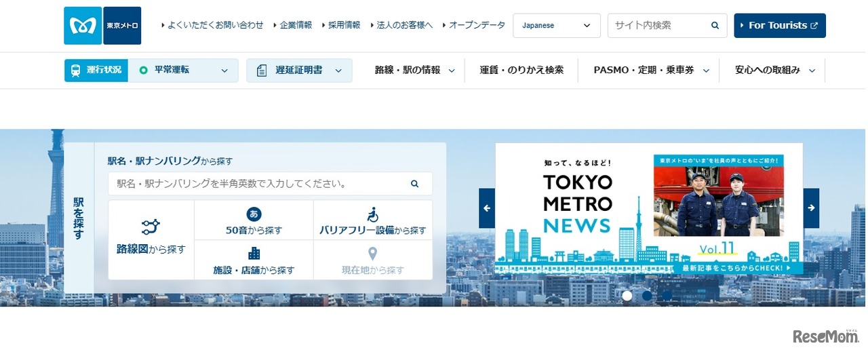Select the first carousel indicator dot
This screenshot has height=352, width=868.
point(627,296)
